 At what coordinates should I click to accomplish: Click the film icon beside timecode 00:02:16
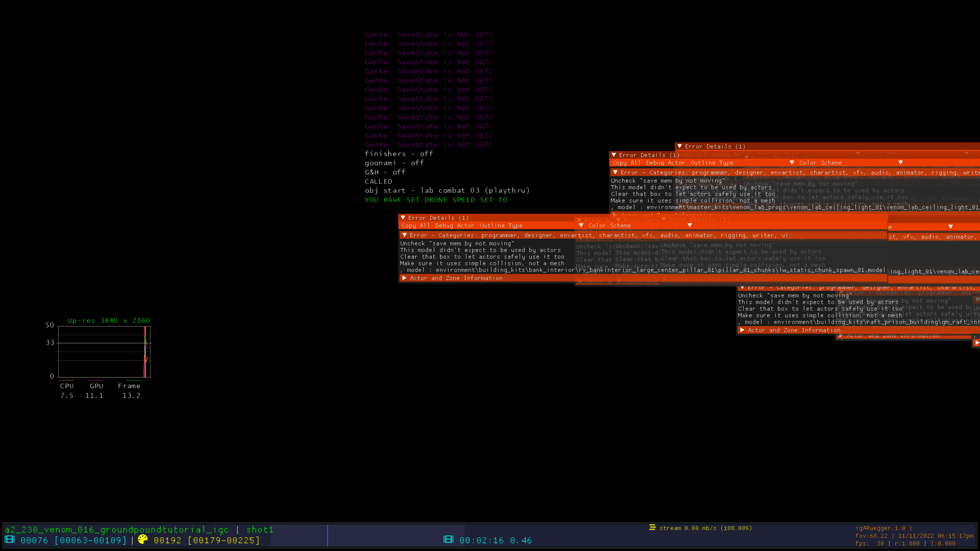(448, 540)
